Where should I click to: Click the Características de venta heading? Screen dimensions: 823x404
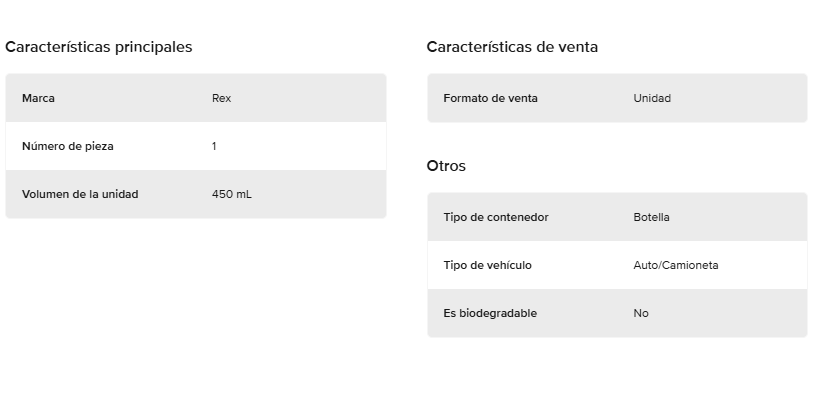512,47
